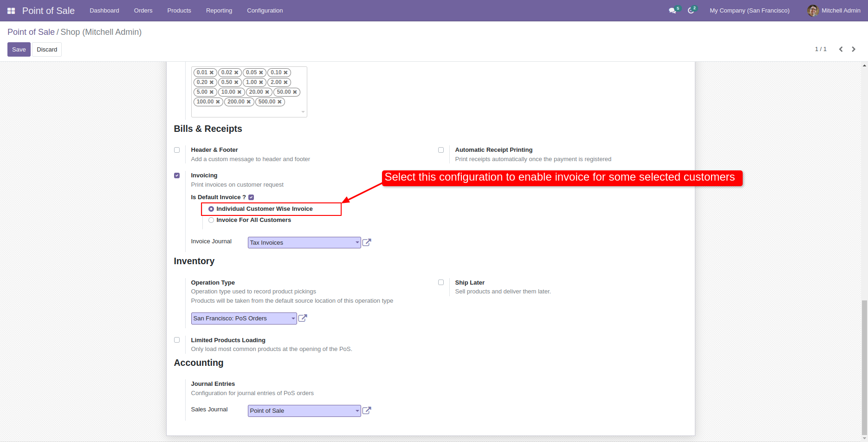
Task: Discard the configuration changes
Action: [x=47, y=50]
